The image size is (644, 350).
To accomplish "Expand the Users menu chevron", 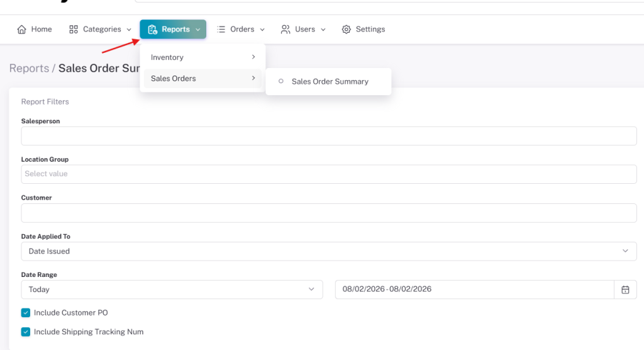I will pyautogui.click(x=323, y=30).
